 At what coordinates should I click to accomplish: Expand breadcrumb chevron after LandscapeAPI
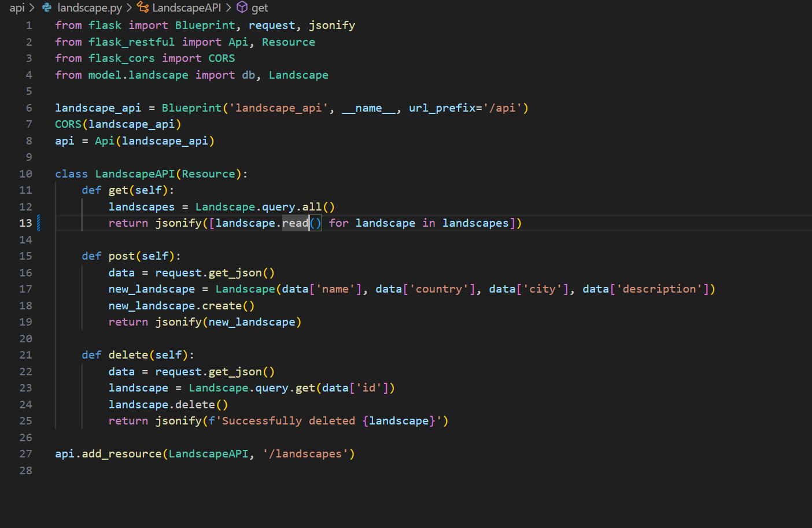(228, 8)
